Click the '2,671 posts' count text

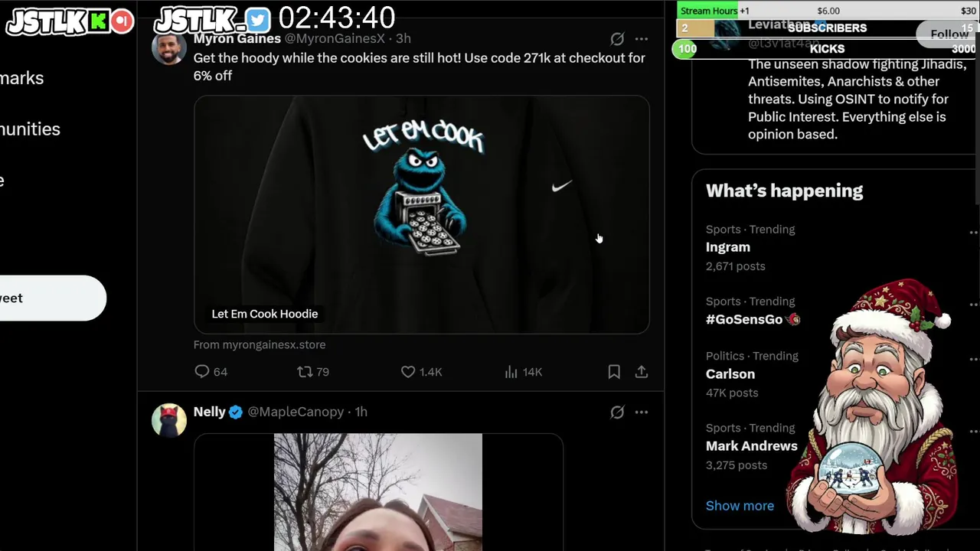coord(736,266)
